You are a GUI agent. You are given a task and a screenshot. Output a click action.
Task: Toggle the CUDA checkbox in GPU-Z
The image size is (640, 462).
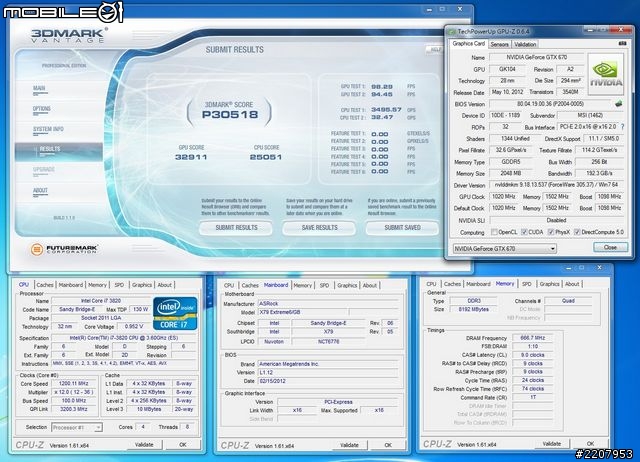coord(524,232)
